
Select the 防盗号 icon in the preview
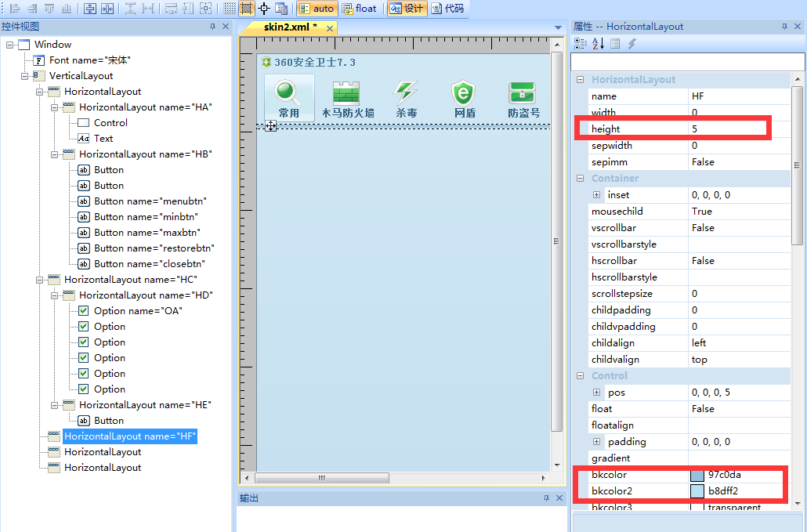[x=523, y=92]
